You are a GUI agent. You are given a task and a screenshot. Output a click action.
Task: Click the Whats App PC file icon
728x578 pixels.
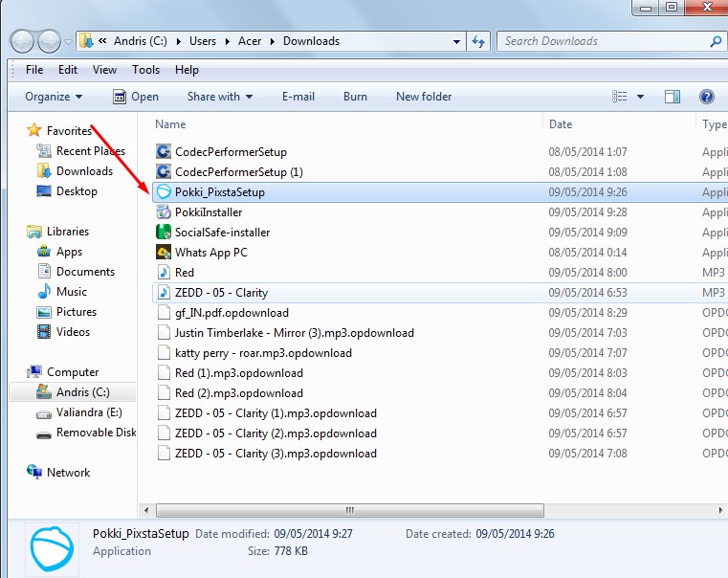point(164,252)
